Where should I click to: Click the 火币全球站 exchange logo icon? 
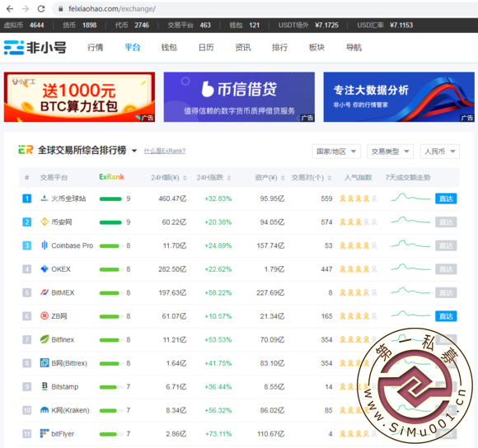coord(45,198)
